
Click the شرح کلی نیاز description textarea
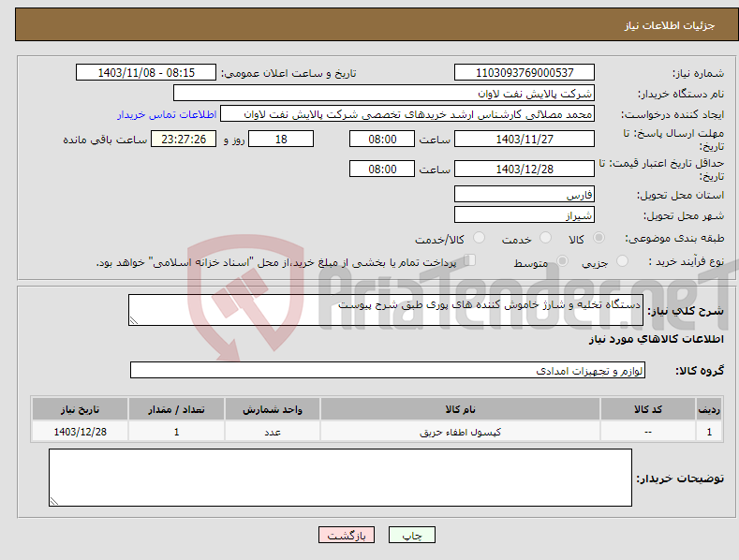[386, 310]
